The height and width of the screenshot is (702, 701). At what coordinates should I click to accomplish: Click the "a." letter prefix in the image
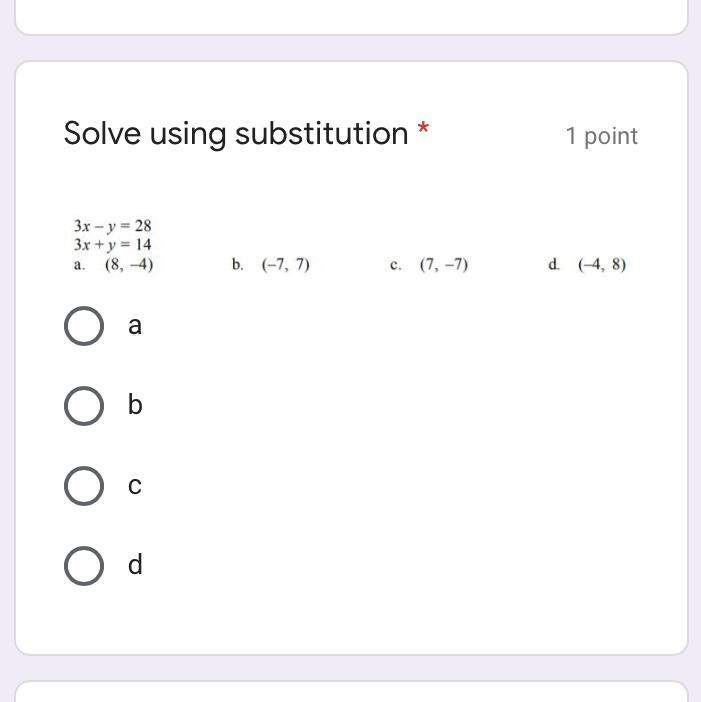point(79,265)
